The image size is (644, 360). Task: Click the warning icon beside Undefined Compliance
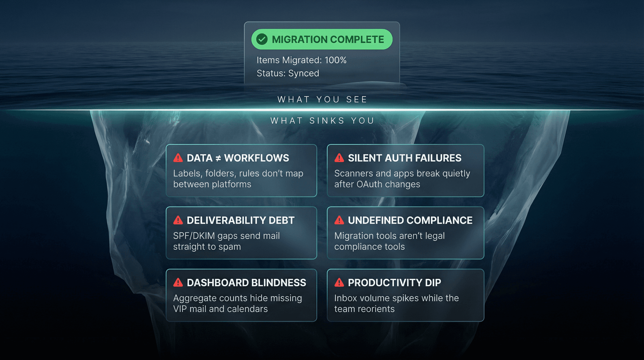339,220
